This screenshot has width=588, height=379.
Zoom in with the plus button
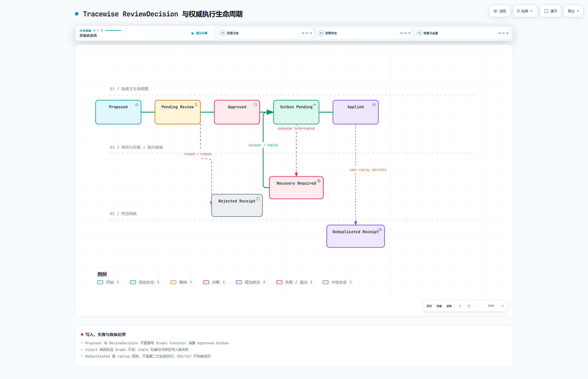(502, 306)
